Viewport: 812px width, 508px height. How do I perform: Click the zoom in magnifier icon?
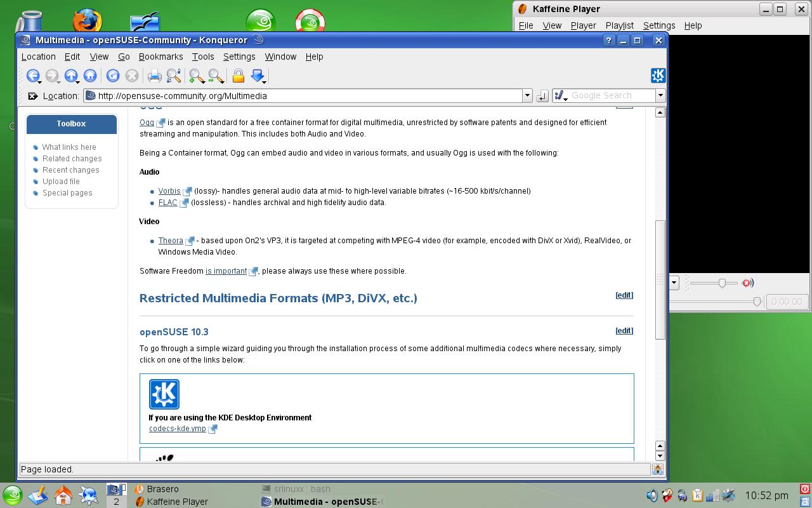point(197,76)
